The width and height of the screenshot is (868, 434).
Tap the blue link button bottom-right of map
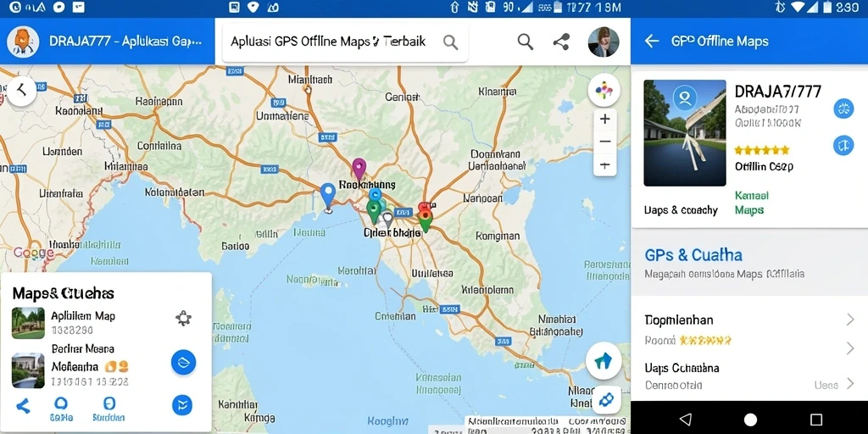(x=607, y=399)
